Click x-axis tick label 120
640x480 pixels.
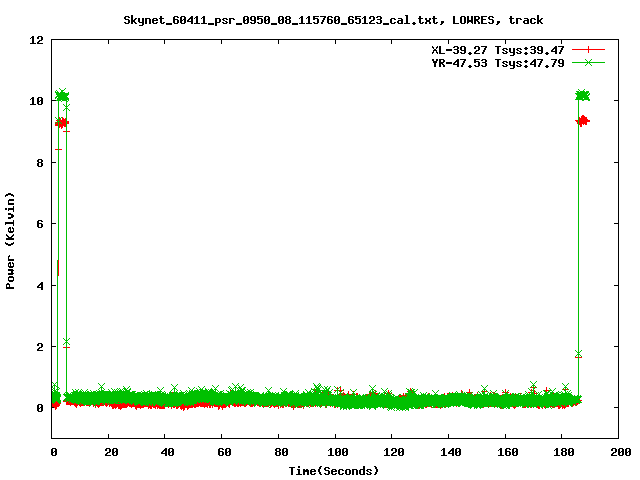(394, 452)
